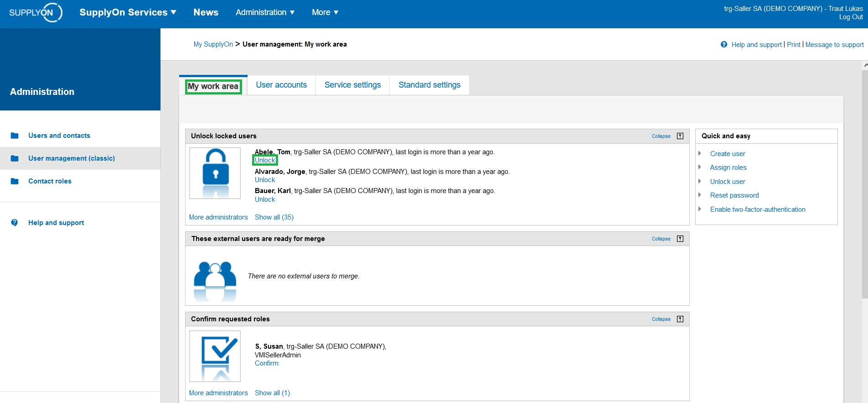Unlock user Abele, Tom
868x403 pixels.
pos(265,160)
